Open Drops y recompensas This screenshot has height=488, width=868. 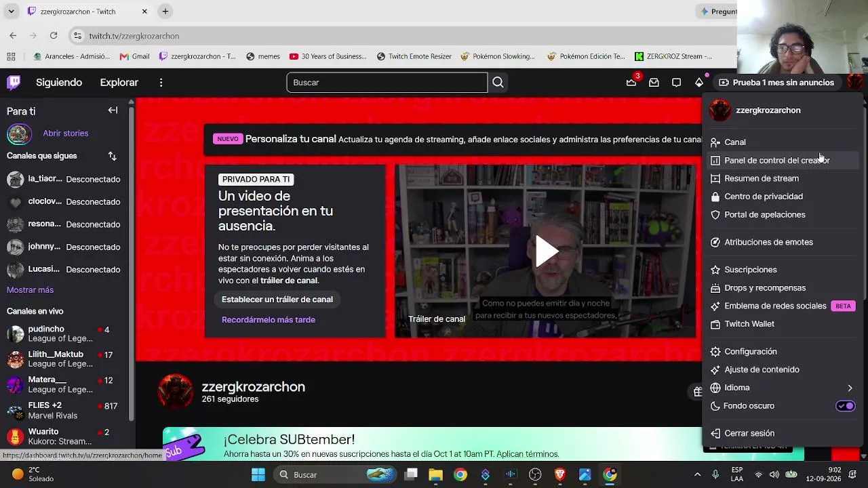point(783,288)
